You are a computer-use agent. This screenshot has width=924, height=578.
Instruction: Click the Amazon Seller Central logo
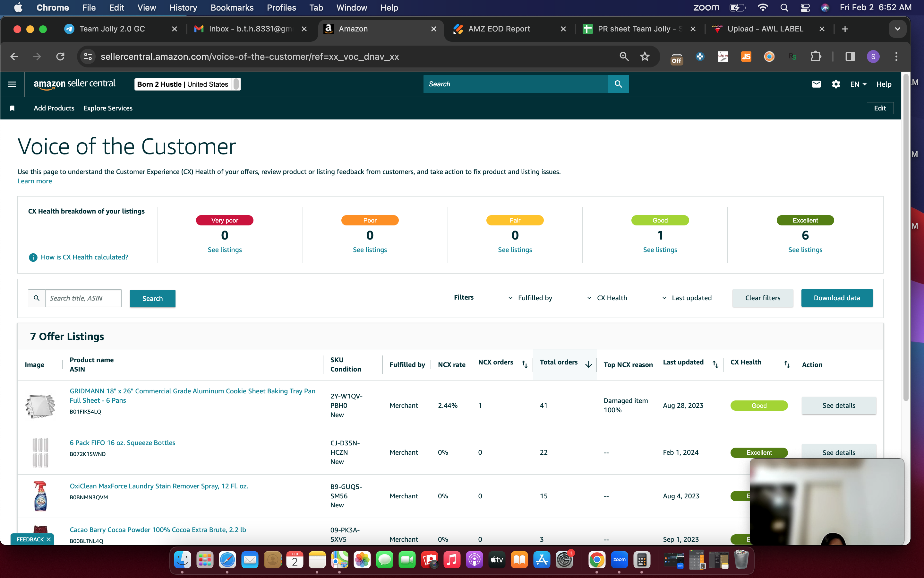coord(74,84)
